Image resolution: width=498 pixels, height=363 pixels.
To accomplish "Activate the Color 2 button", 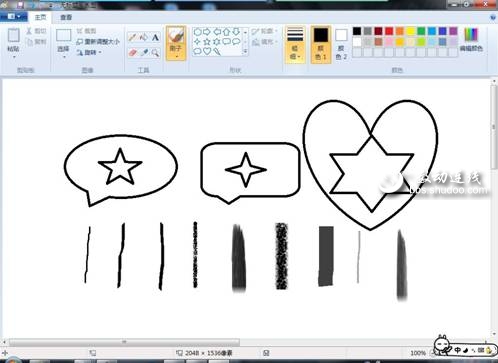I will tap(341, 45).
